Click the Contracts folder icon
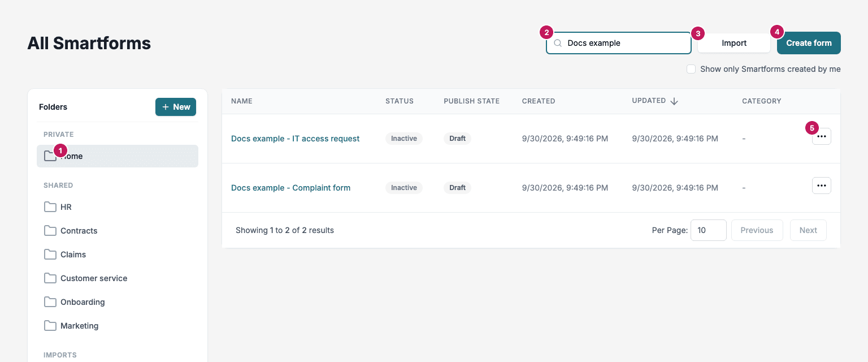This screenshot has width=868, height=362. pyautogui.click(x=50, y=231)
